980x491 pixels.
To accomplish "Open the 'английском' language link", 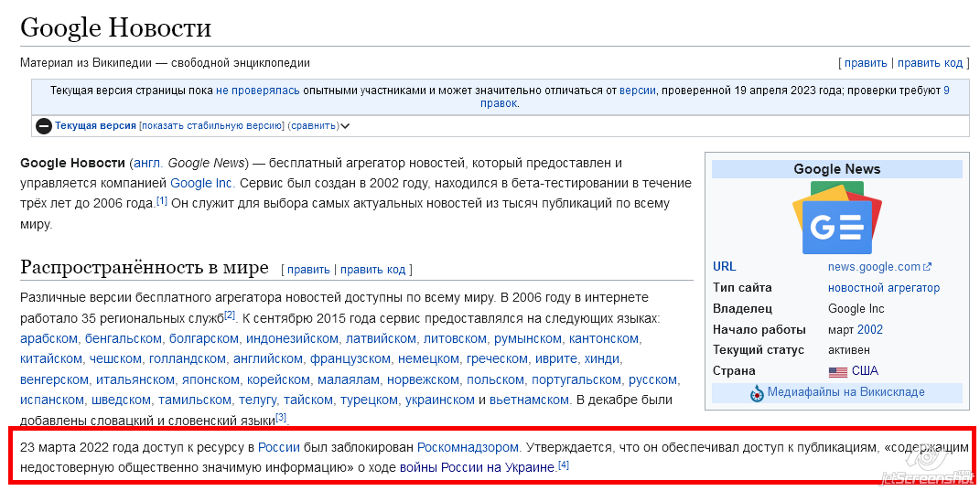I will click(x=267, y=359).
